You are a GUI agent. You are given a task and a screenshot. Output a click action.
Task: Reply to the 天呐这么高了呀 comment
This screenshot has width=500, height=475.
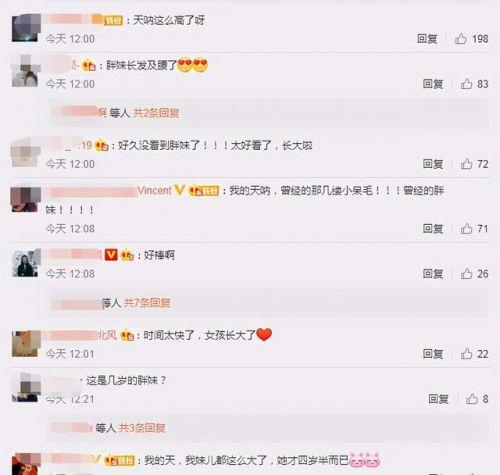coord(427,39)
